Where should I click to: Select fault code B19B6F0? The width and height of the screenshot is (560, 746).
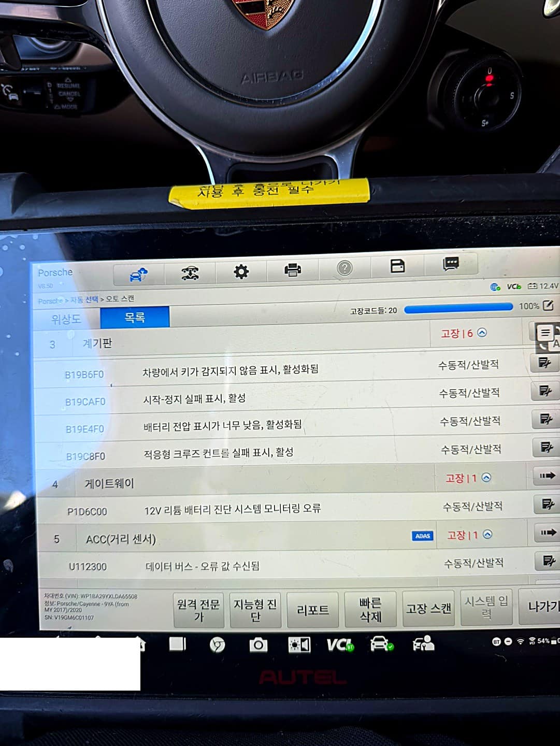[84, 375]
